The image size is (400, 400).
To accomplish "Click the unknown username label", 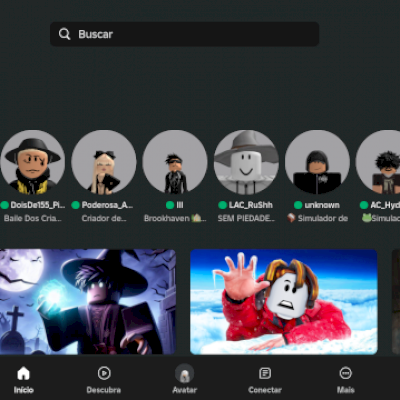I will click(x=322, y=205).
